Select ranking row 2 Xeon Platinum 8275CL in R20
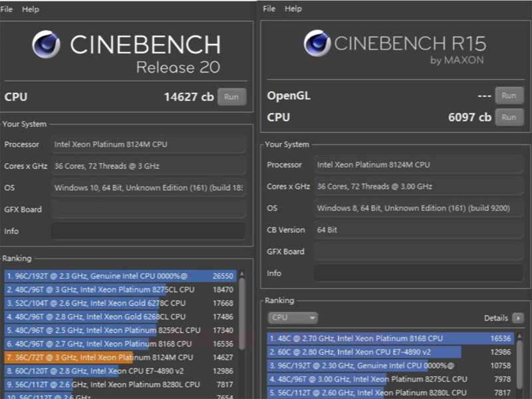This screenshot has height=399, width=532. click(x=120, y=289)
